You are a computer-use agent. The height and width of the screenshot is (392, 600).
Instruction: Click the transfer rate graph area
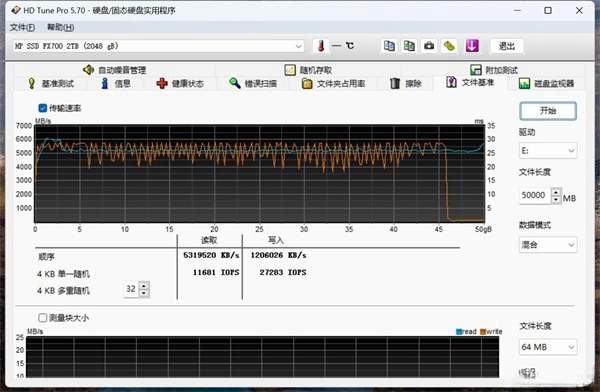pos(259,173)
